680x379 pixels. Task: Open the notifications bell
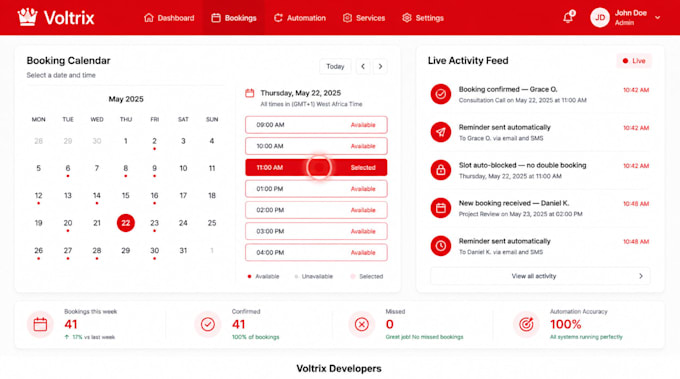(568, 17)
